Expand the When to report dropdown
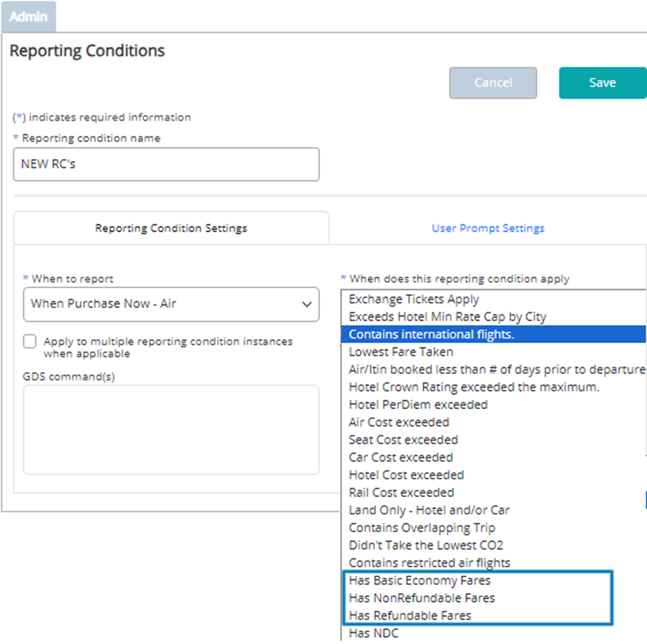This screenshot has width=647, height=644. pos(171,304)
